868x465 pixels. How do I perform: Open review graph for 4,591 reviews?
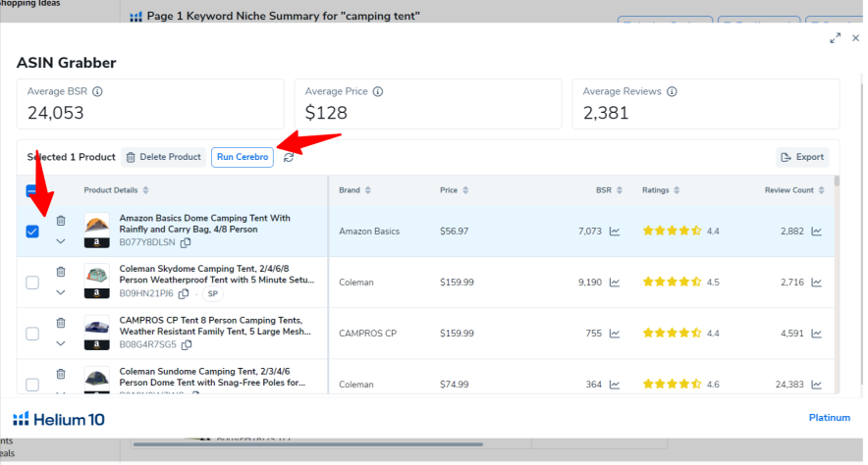point(817,334)
